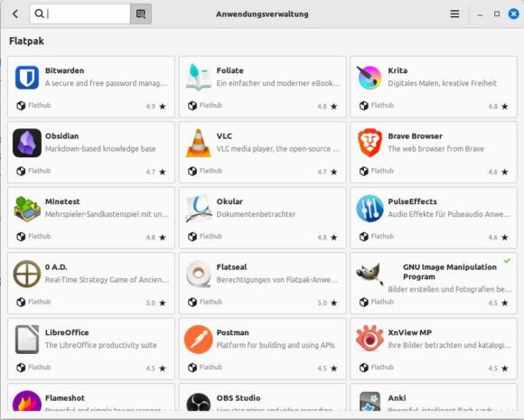Click 'Digitales Malen, kreative Freiheit' text
Viewport: 524px width, 420px height.
click(442, 83)
